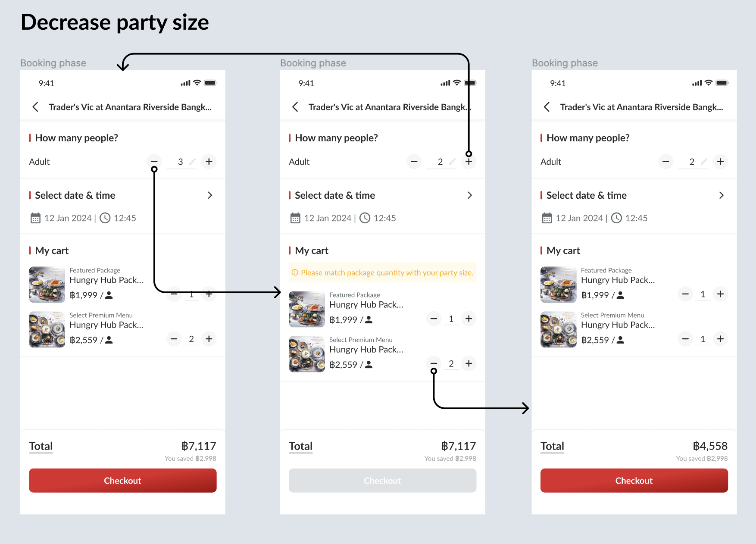This screenshot has height=544, width=756.
Task: Open Featured Package thumbnail on the leftmost screen
Action: click(x=47, y=285)
